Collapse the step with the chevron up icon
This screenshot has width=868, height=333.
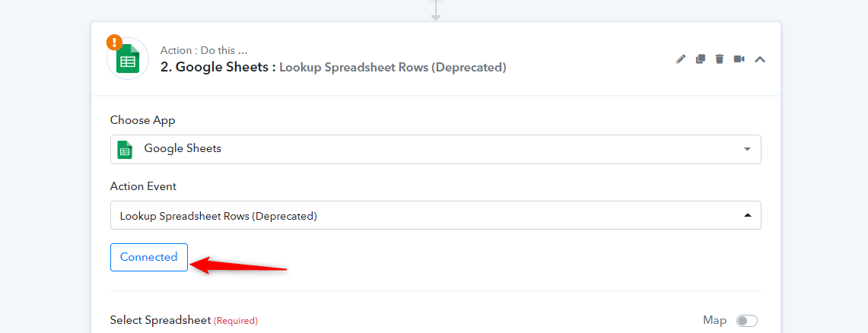760,59
